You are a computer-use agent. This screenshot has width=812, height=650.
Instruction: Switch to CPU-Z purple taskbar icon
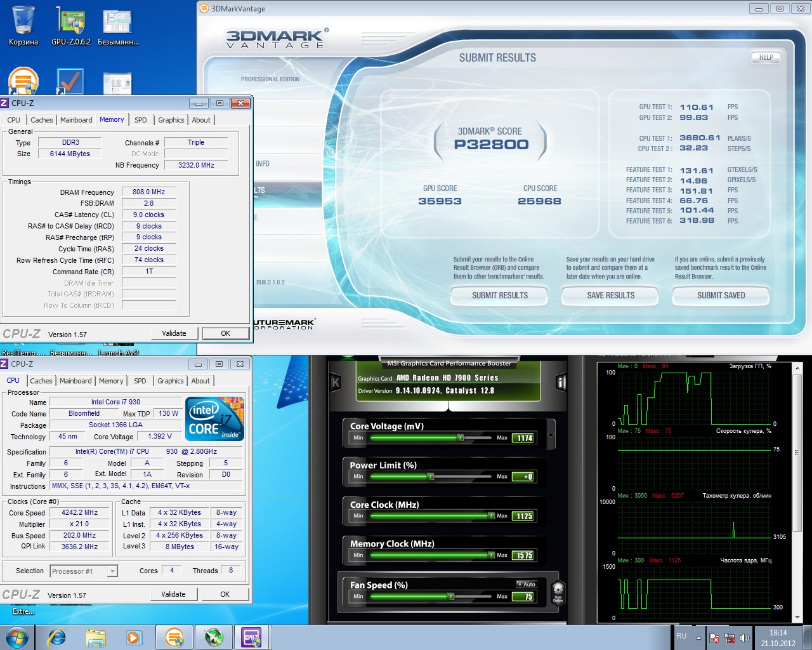point(252,637)
